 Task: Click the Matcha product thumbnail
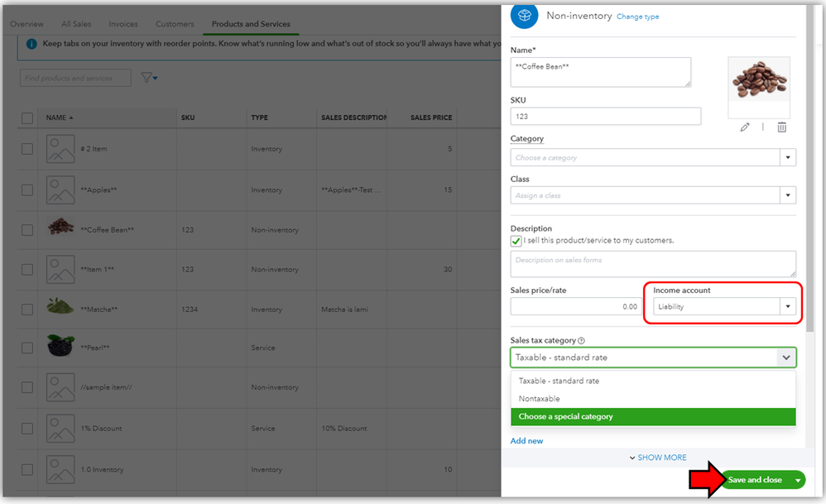tap(60, 307)
